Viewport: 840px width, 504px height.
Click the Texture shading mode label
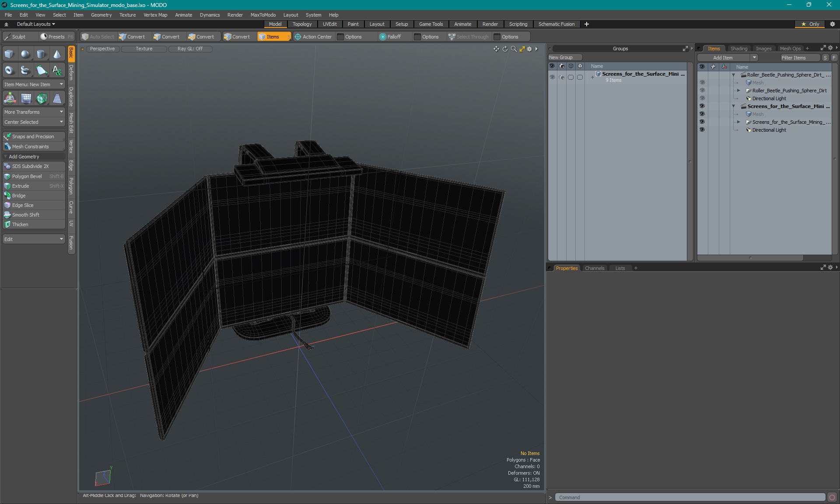[144, 49]
